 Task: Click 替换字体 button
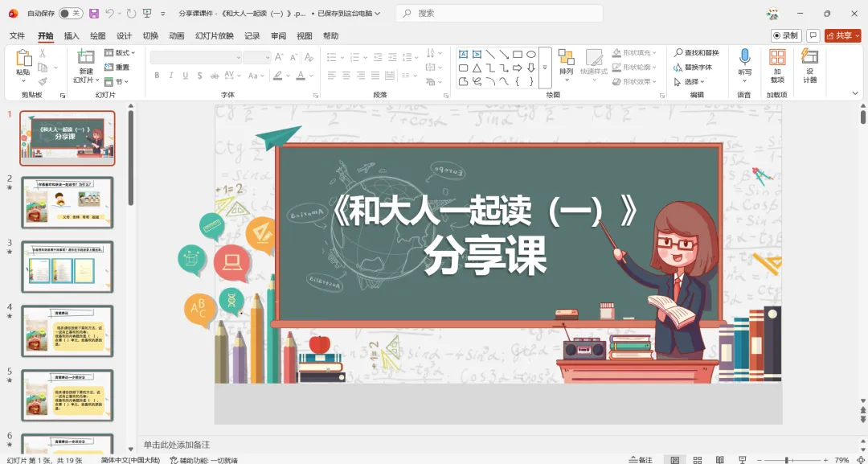coord(693,67)
